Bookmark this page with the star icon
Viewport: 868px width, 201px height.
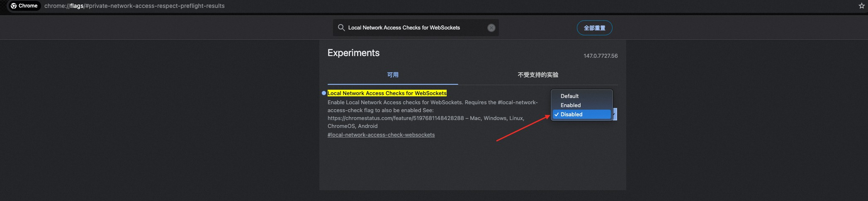point(861,6)
